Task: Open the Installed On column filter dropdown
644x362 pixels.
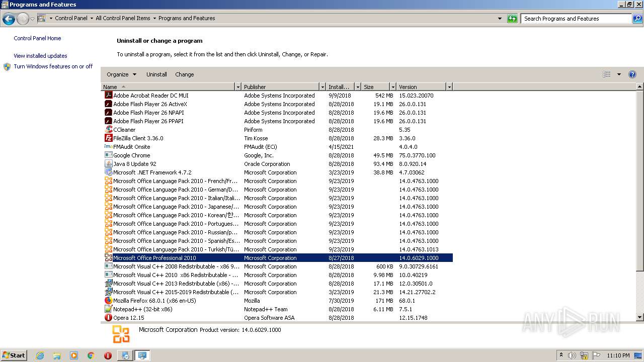Action: tap(358, 86)
